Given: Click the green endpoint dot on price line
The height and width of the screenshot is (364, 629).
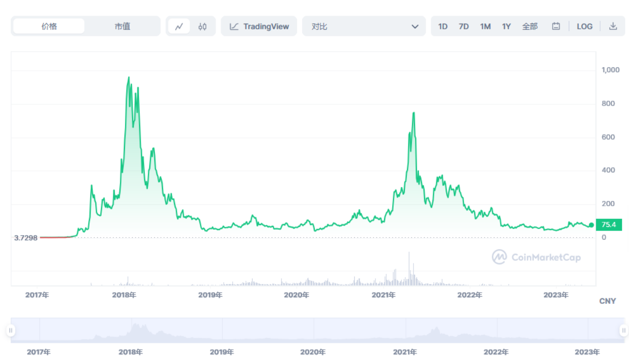Looking at the screenshot, I should (x=592, y=225).
